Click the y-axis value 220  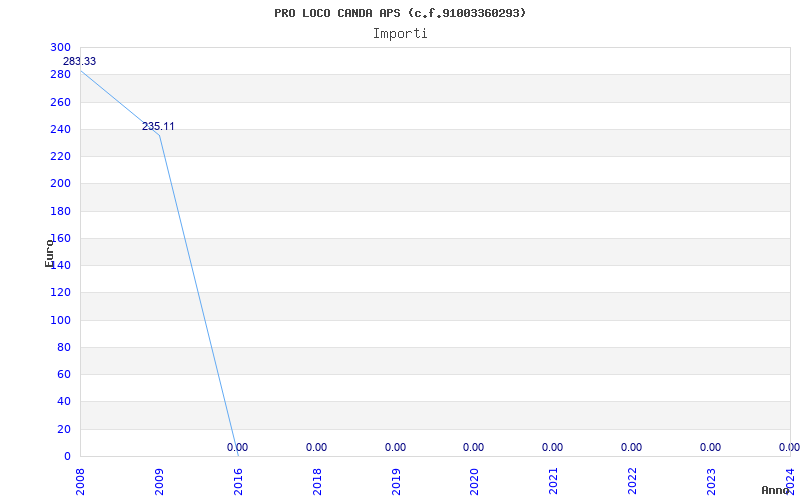[x=61, y=157]
